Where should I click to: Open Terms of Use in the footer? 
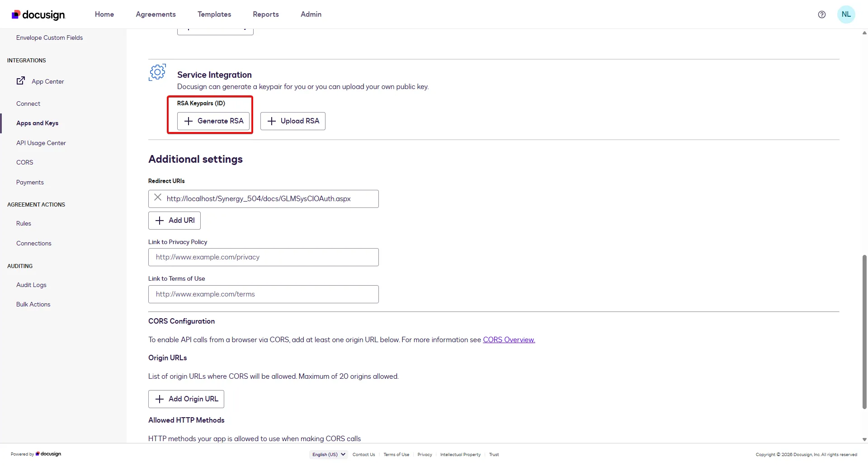(396, 454)
